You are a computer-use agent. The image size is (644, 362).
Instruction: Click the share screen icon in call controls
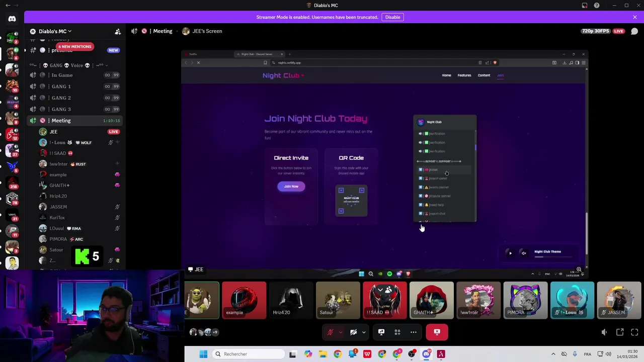click(381, 332)
